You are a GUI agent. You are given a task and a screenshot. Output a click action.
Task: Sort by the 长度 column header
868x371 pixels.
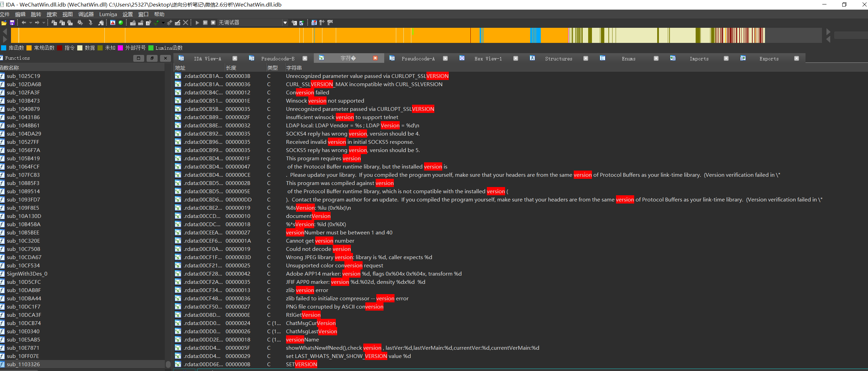(x=231, y=68)
